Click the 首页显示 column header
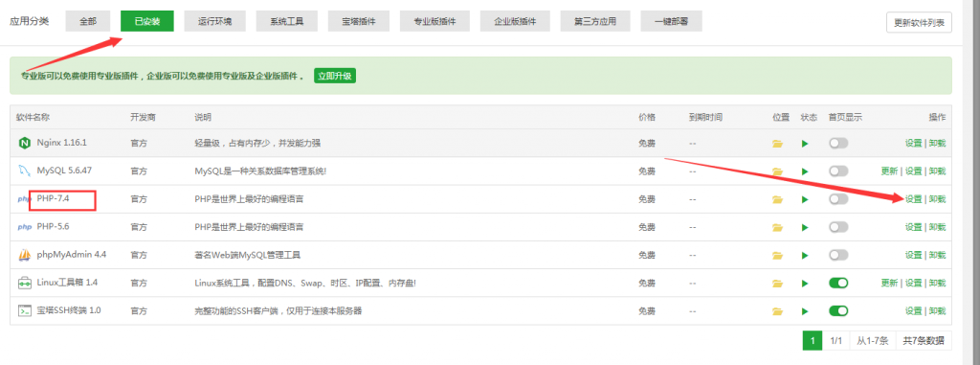Image resolution: width=980 pixels, height=365 pixels. click(x=845, y=117)
